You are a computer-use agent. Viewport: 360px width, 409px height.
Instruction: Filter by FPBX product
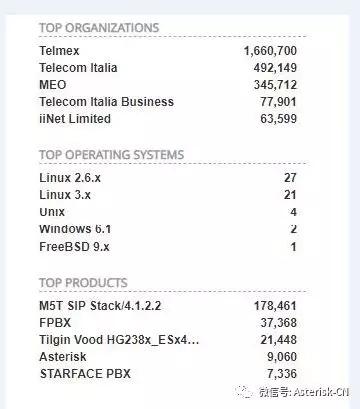55,323
